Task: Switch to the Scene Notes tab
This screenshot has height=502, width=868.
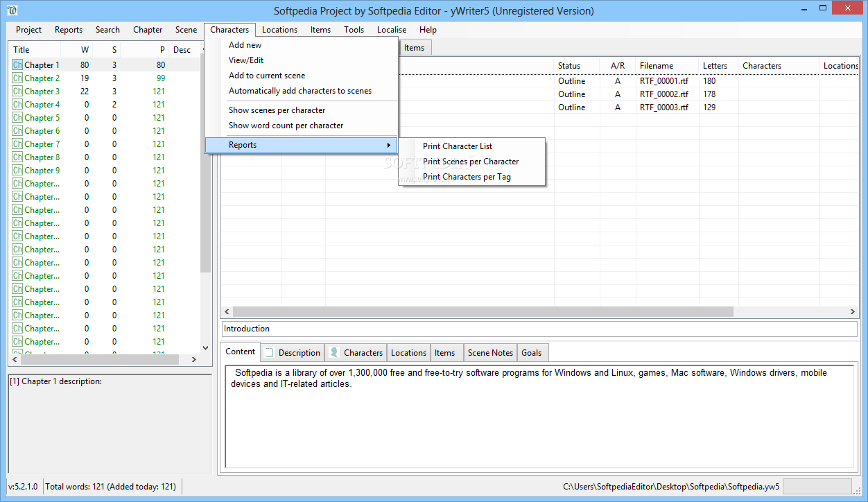Action: 490,353
